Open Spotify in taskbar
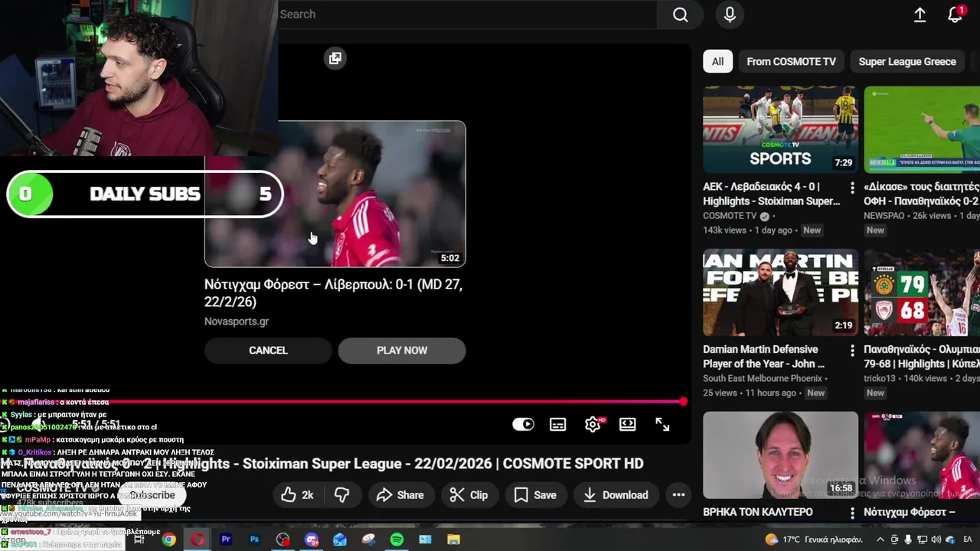Screen dimensions: 980x551 [397, 540]
